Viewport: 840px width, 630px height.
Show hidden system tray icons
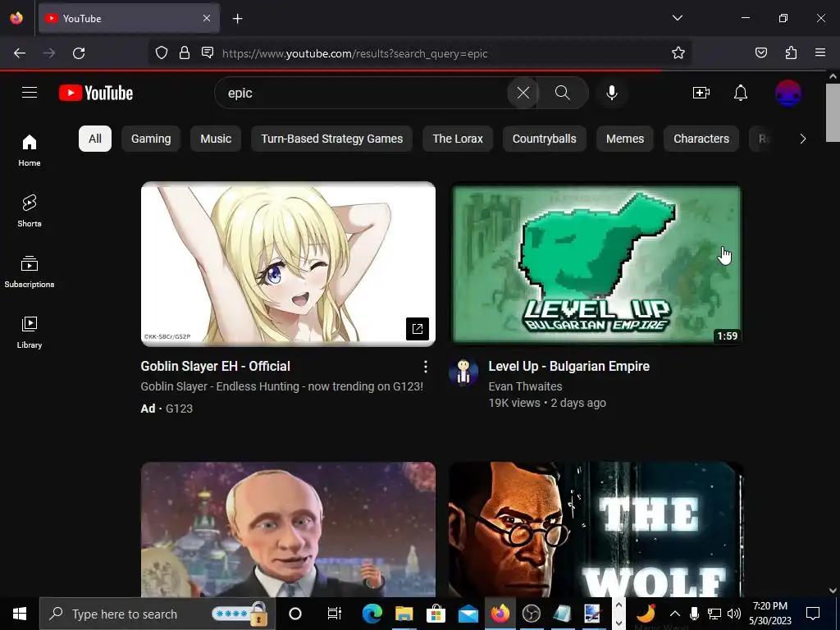coord(674,614)
